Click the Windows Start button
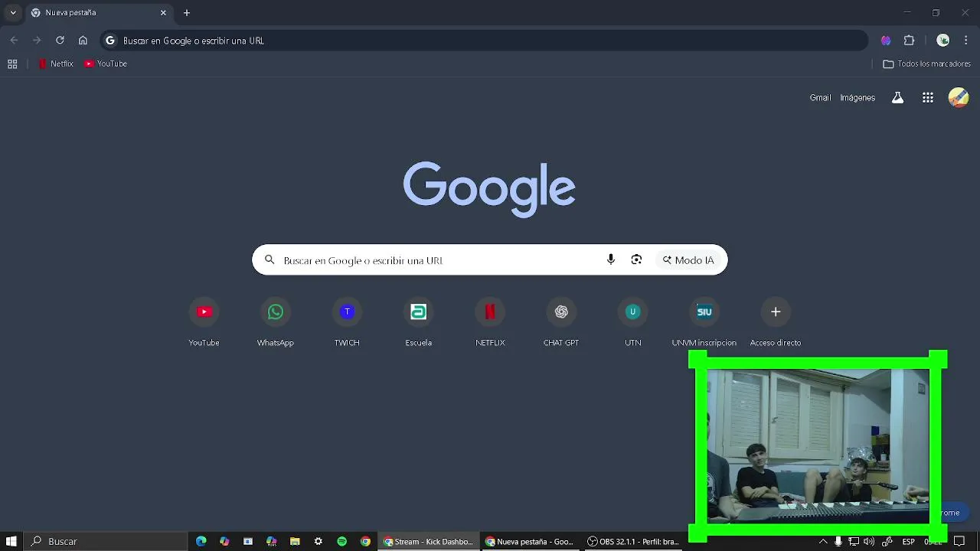 [x=11, y=542]
